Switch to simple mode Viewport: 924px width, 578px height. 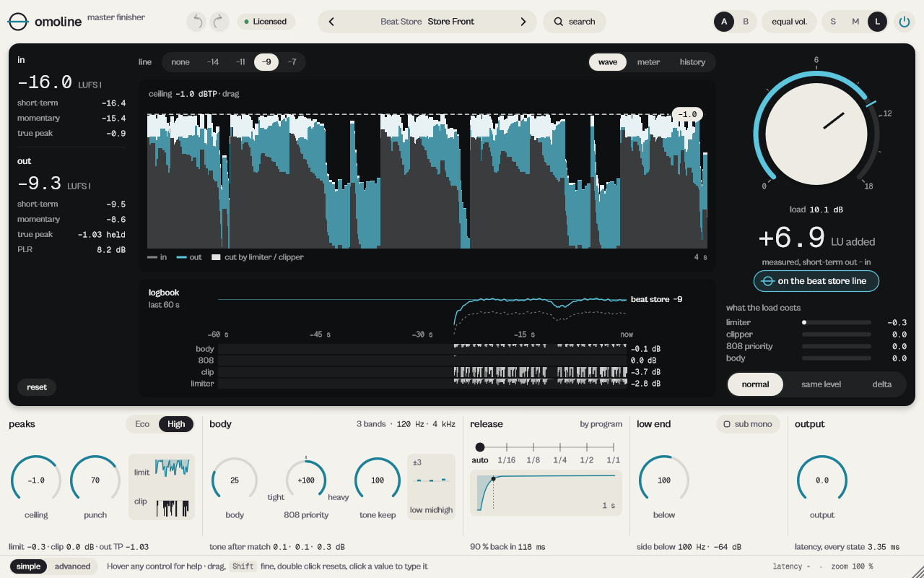click(x=29, y=566)
